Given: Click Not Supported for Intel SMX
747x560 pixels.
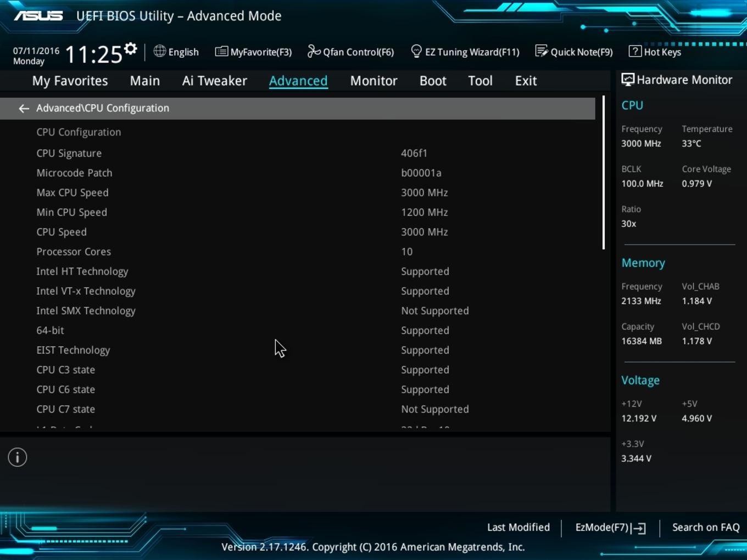Looking at the screenshot, I should [435, 311].
